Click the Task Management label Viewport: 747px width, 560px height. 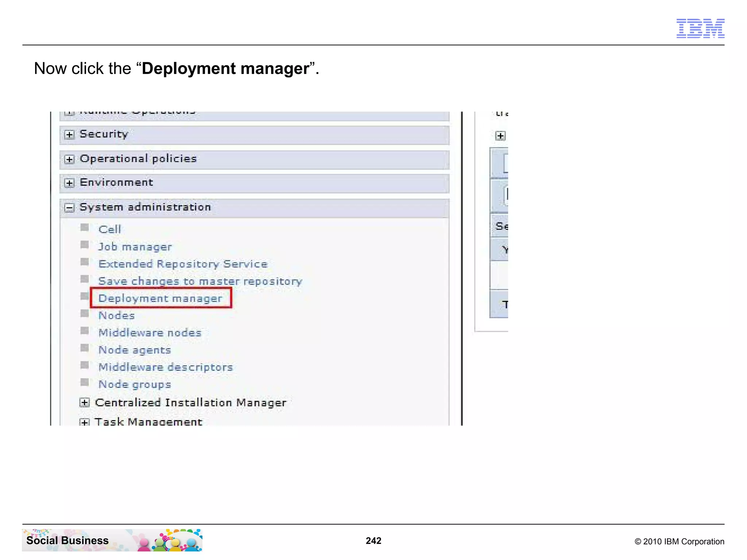tap(148, 421)
